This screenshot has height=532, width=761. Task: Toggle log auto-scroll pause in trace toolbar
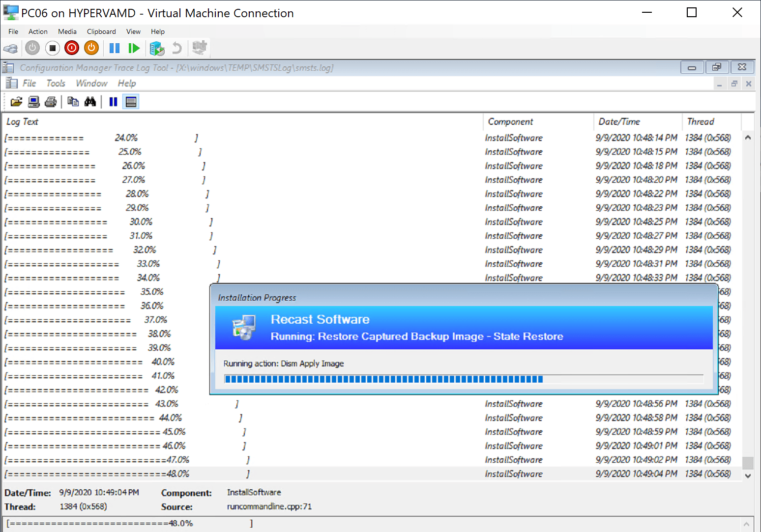click(x=113, y=101)
